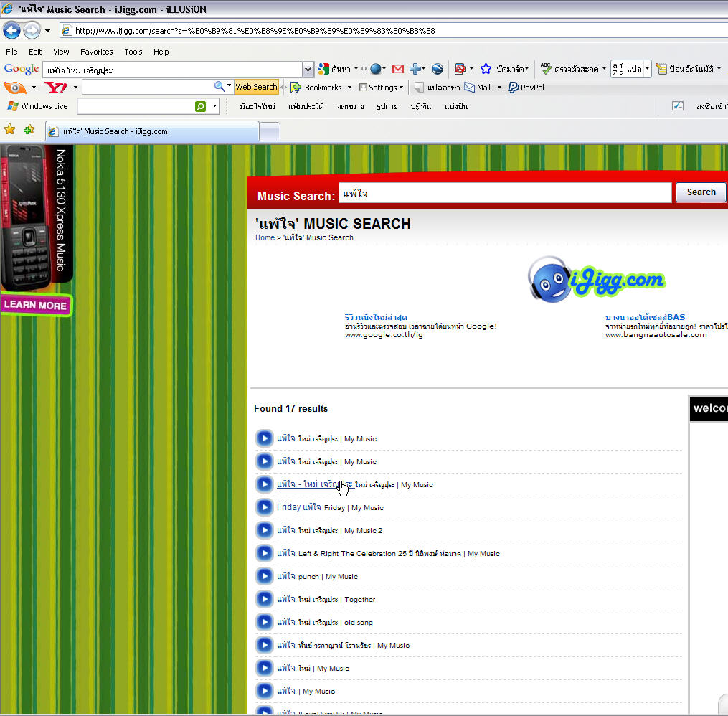Play the แพ้ใจ track from My Music 2
Image resolution: width=728 pixels, height=716 pixels.
point(264,529)
